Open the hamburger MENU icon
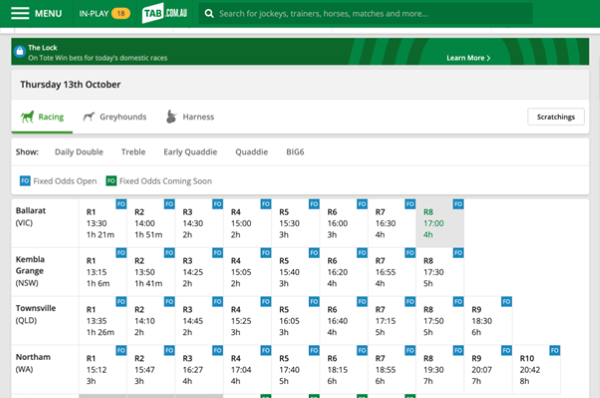 point(20,13)
